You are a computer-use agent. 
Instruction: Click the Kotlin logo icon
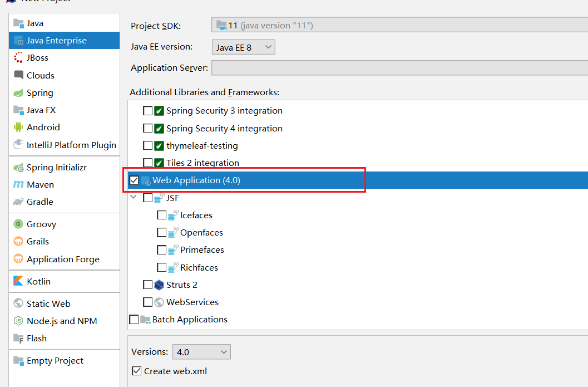[x=18, y=281]
